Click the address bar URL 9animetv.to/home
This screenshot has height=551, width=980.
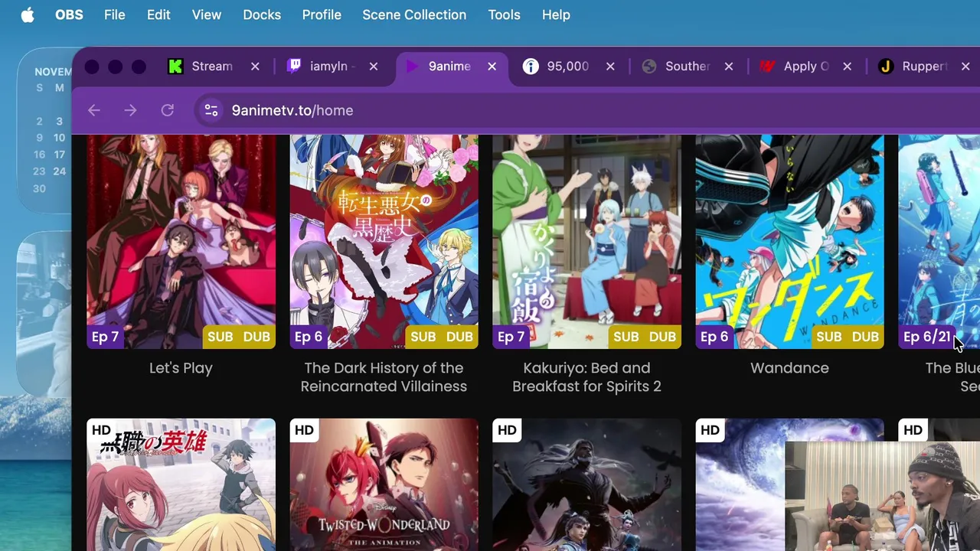[x=292, y=110]
